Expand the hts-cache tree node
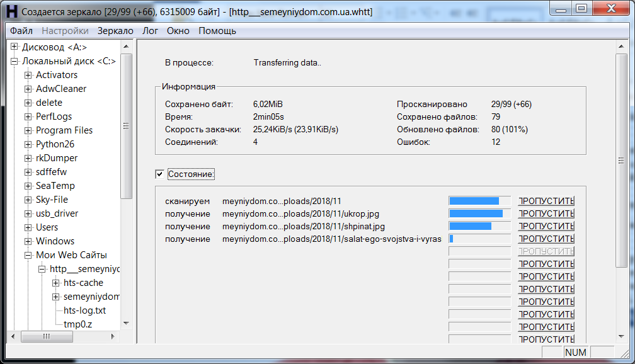The width and height of the screenshot is (635, 364). tap(55, 282)
